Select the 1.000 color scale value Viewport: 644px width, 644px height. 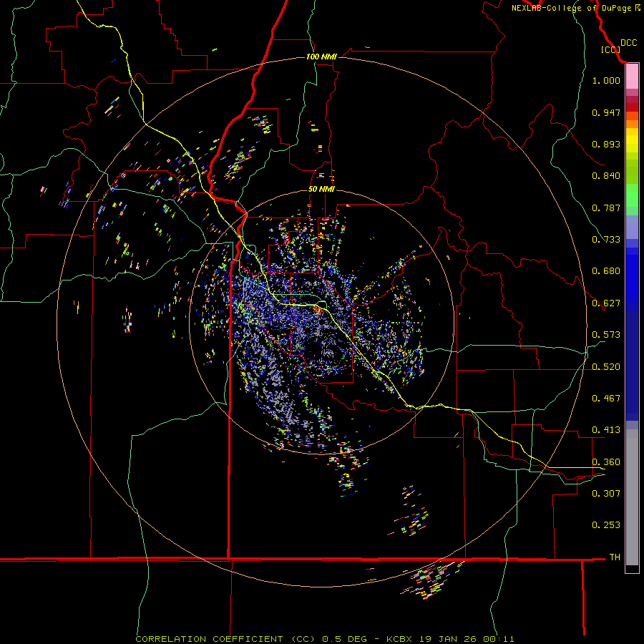(606, 80)
